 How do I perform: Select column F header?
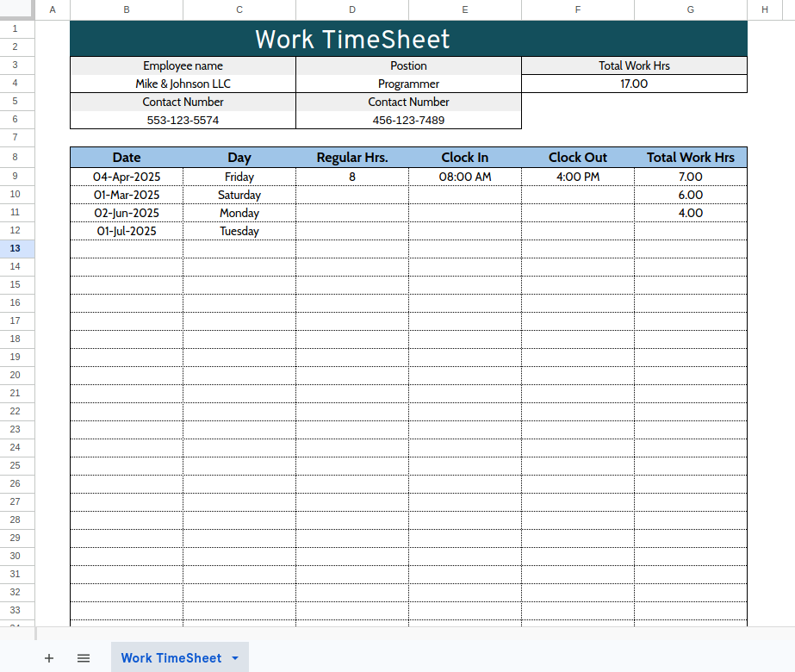[x=578, y=9]
